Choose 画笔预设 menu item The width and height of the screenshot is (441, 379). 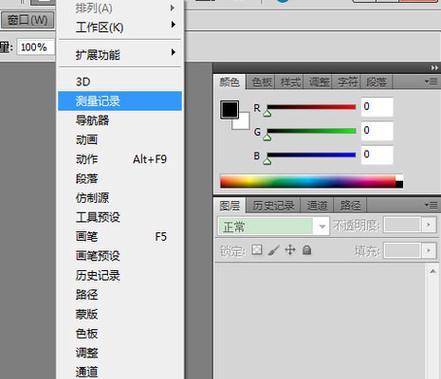[x=120, y=256]
